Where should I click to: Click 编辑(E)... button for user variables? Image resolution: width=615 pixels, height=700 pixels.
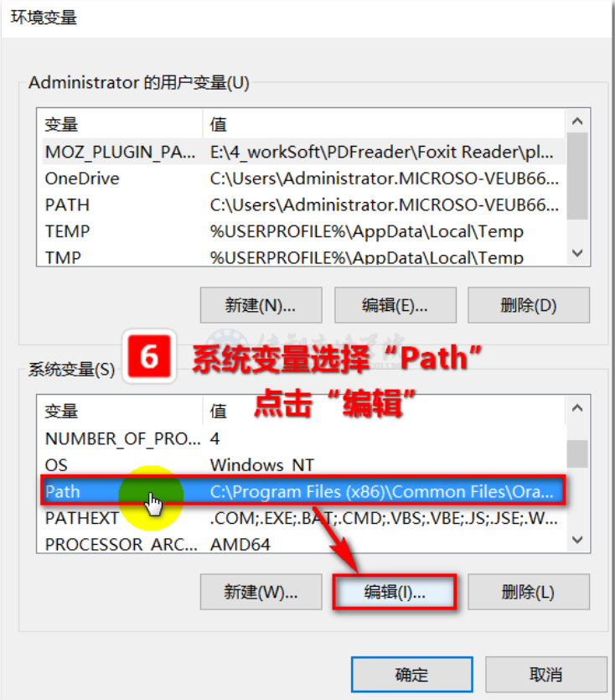pyautogui.click(x=395, y=305)
